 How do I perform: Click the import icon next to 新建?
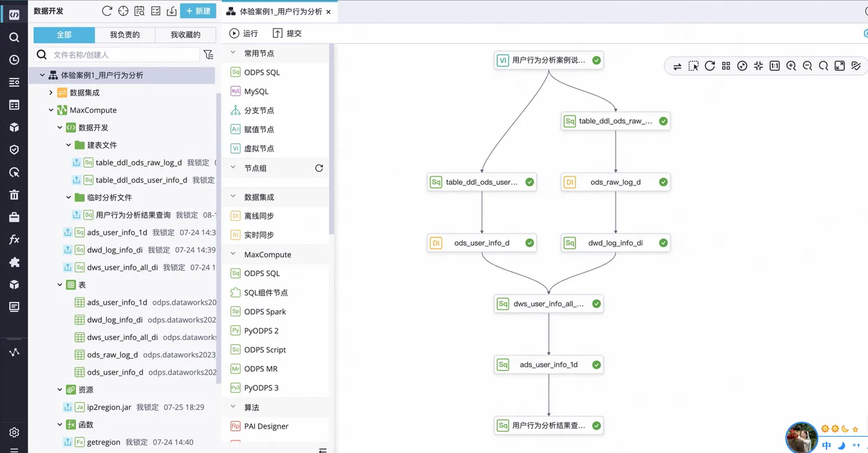tap(172, 11)
